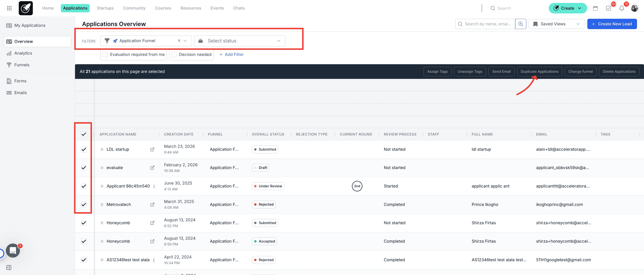
Task: Go to the Startups nav tab
Action: (x=105, y=8)
